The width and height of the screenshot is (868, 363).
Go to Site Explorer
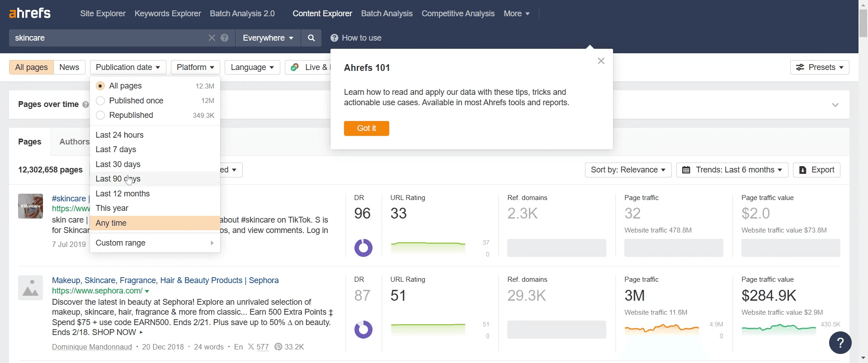click(103, 14)
